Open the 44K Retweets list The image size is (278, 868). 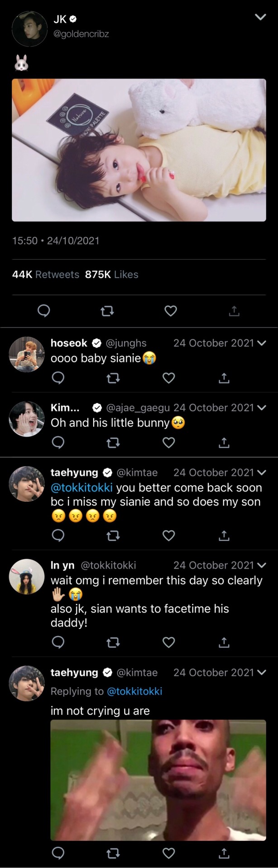pos(46,274)
